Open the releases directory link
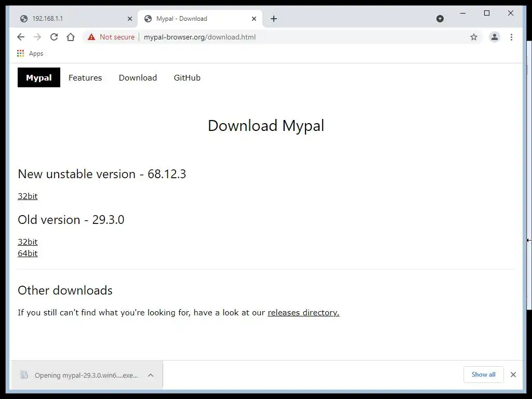 (x=303, y=312)
